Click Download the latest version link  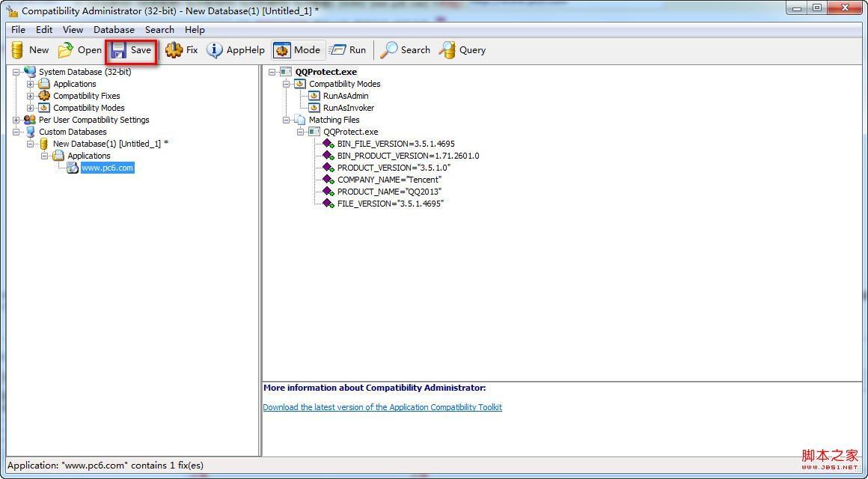(382, 407)
